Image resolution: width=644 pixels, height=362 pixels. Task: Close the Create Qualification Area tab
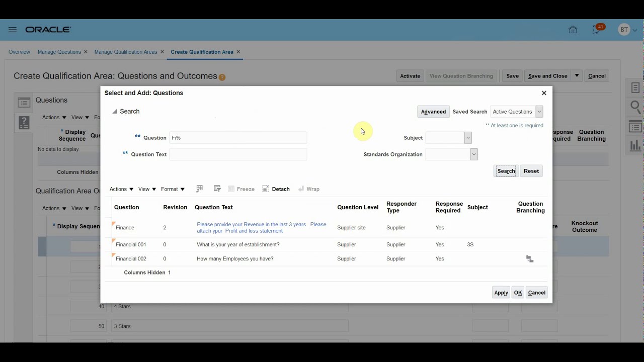coord(238,52)
